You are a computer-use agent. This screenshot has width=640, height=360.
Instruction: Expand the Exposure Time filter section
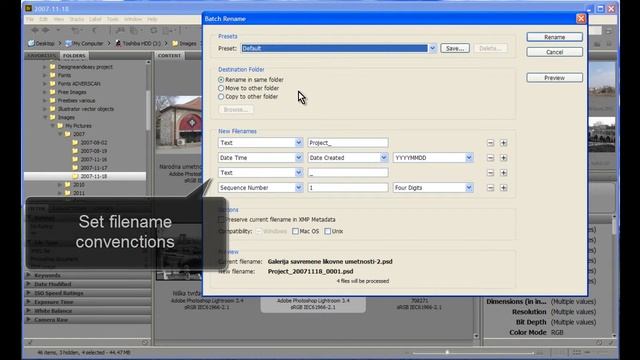click(x=29, y=302)
